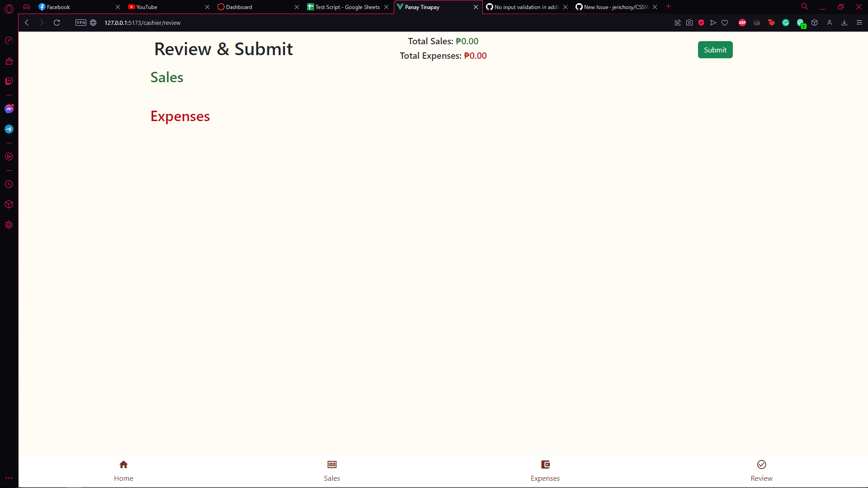Open the Home navigation icon

click(x=123, y=465)
